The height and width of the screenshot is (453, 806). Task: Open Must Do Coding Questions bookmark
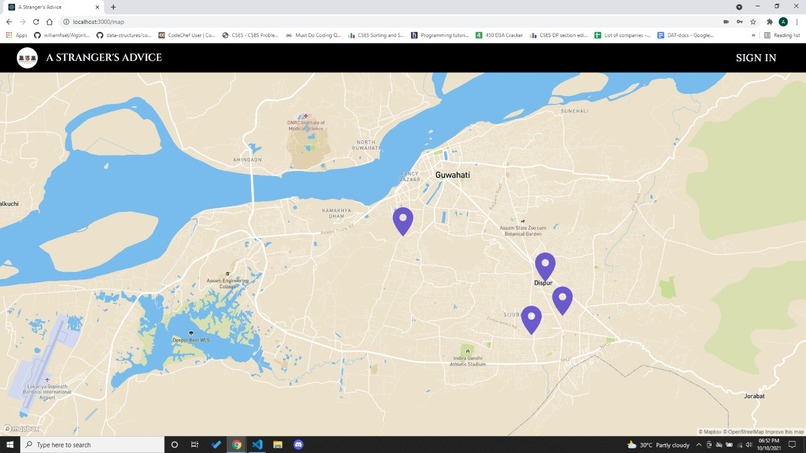(313, 35)
